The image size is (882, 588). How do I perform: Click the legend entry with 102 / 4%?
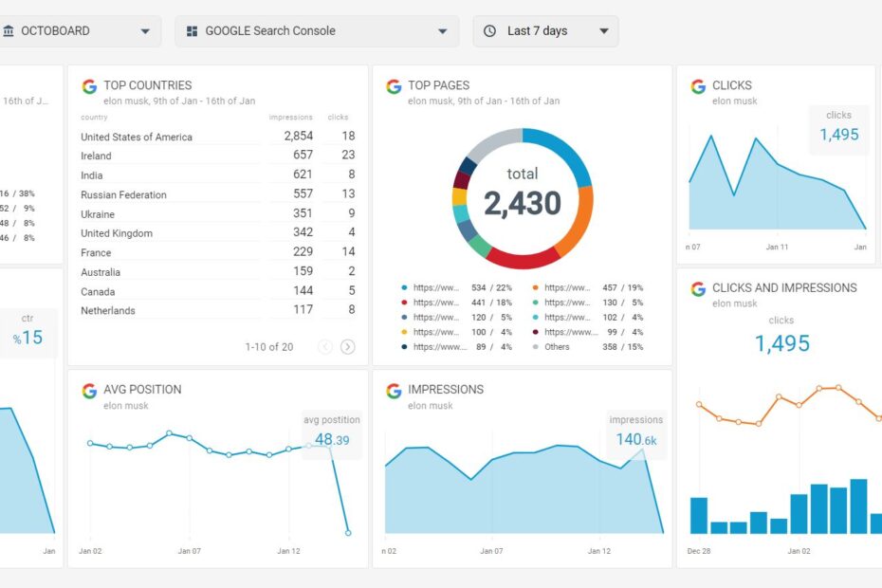click(x=588, y=318)
